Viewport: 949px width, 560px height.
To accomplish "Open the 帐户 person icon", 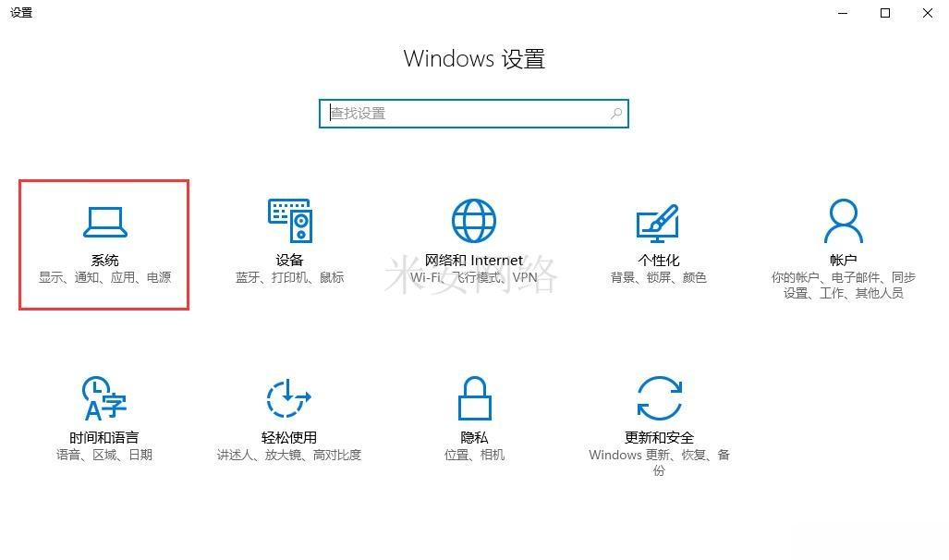I will coord(843,220).
